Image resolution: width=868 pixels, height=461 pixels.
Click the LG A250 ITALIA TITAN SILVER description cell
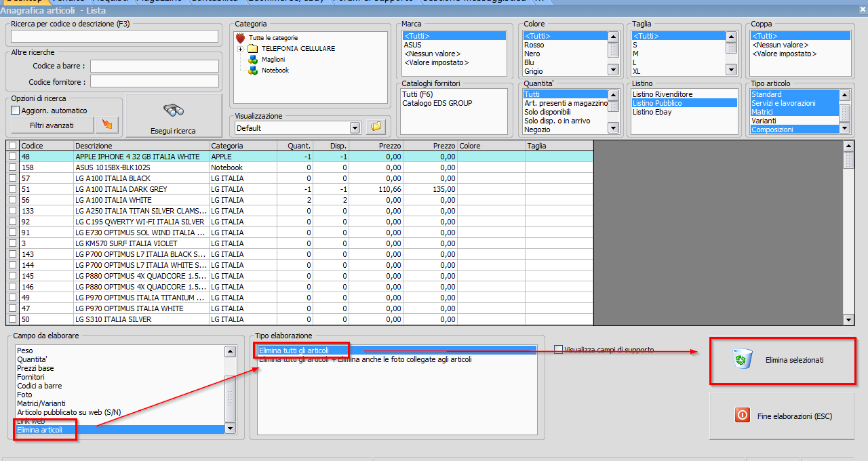[x=142, y=211]
